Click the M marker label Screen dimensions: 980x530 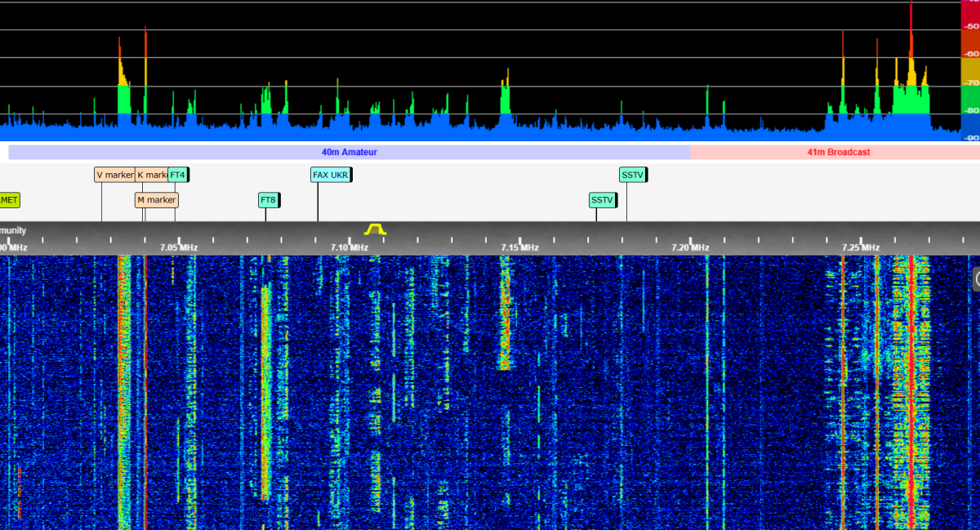coord(156,199)
